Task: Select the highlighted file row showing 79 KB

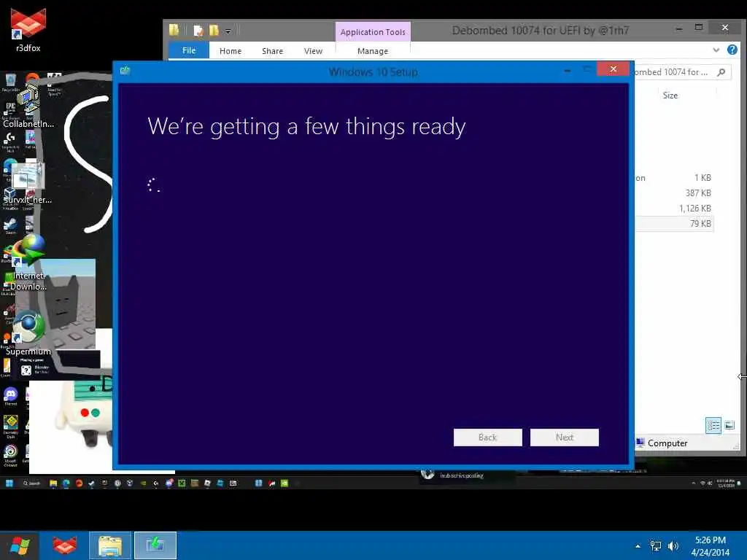Action: (674, 223)
